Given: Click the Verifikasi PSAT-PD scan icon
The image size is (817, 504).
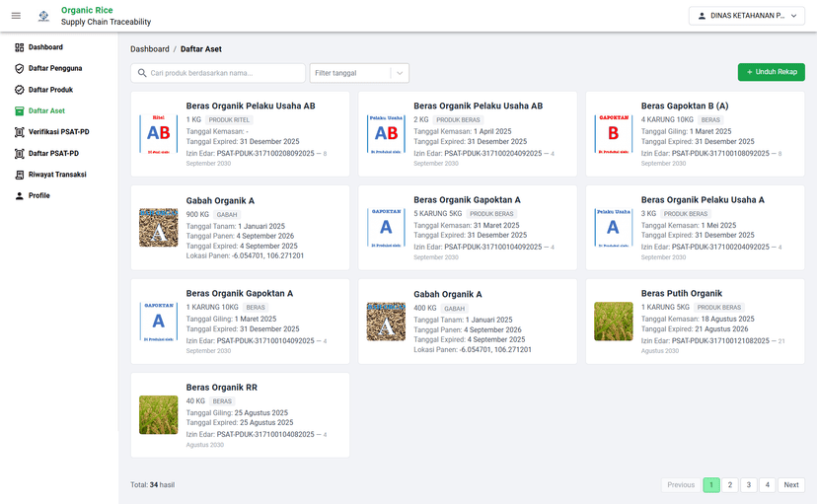Looking at the screenshot, I should 19,132.
